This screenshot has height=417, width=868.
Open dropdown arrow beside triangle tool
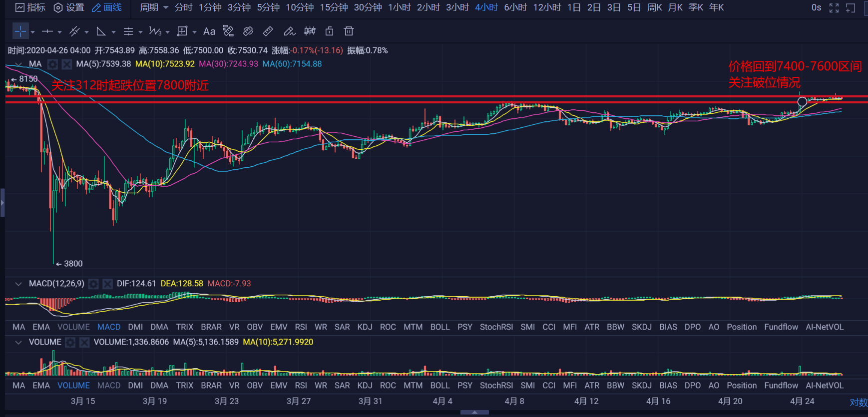point(114,32)
